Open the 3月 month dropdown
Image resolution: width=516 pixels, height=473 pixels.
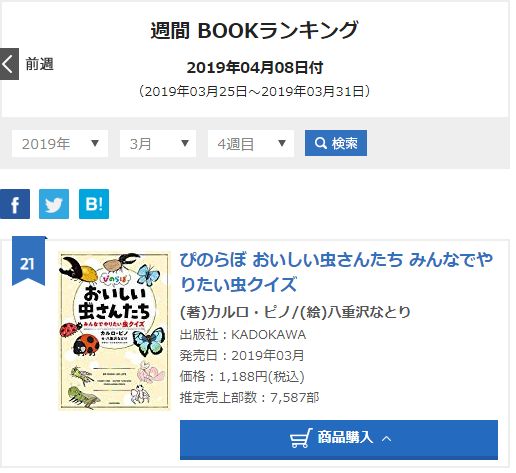point(158,144)
